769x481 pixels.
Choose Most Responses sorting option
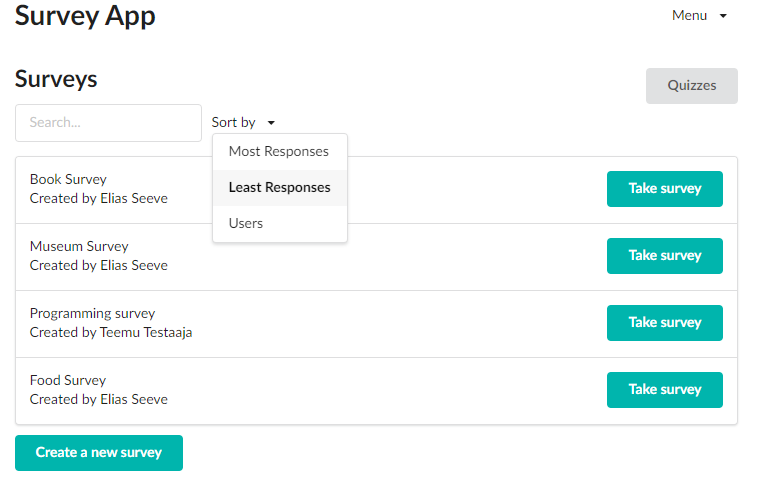coord(280,152)
